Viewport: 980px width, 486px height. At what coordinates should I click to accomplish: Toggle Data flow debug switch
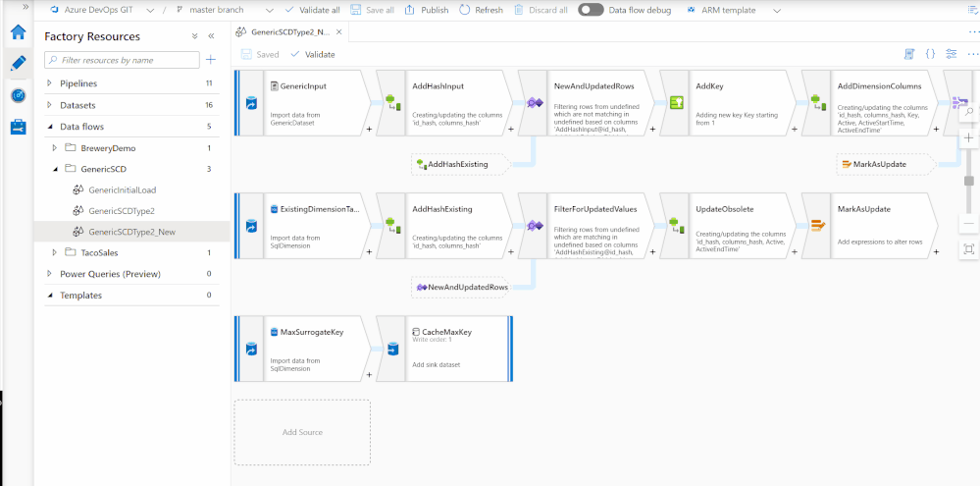[591, 10]
